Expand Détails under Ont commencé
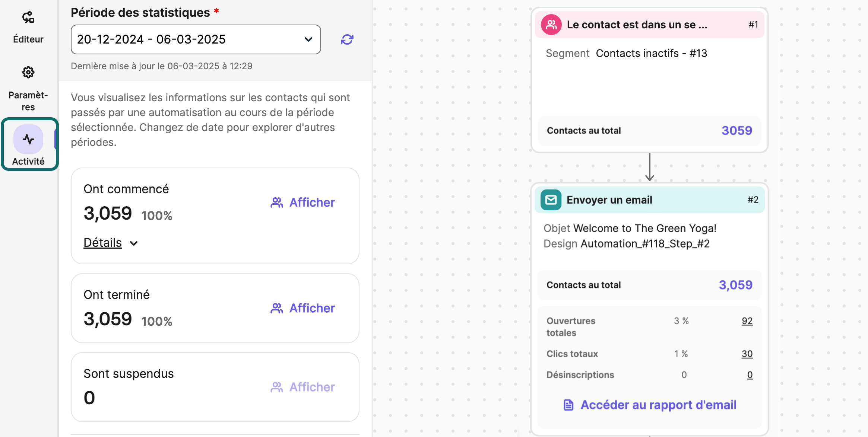868x437 pixels. point(111,243)
